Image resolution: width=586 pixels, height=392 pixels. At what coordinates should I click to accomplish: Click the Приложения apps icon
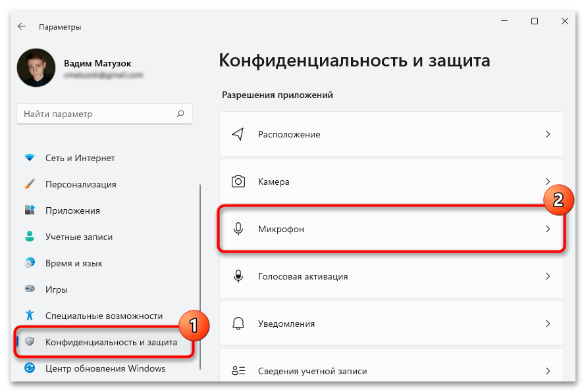click(x=30, y=210)
